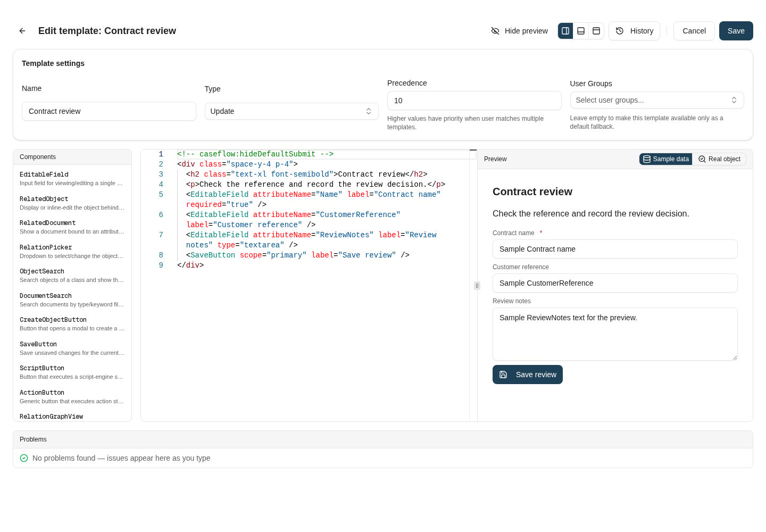Click the green no-problems check icon

(24, 458)
